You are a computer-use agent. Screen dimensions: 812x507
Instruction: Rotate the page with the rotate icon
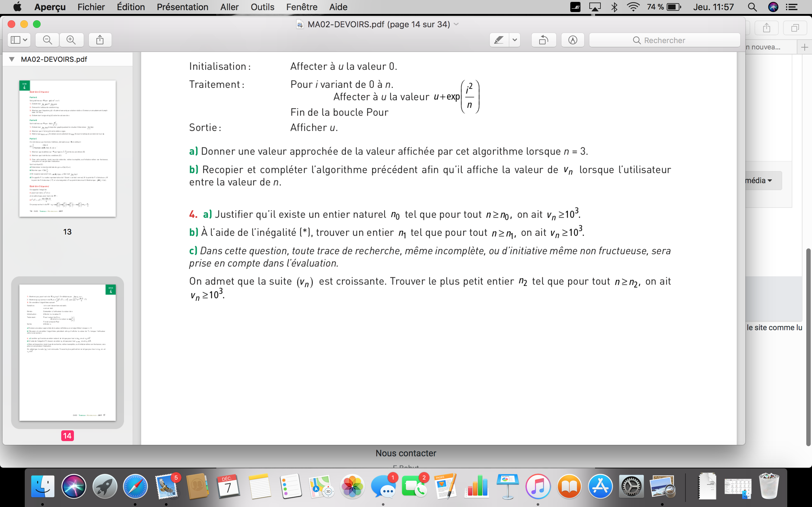(544, 40)
